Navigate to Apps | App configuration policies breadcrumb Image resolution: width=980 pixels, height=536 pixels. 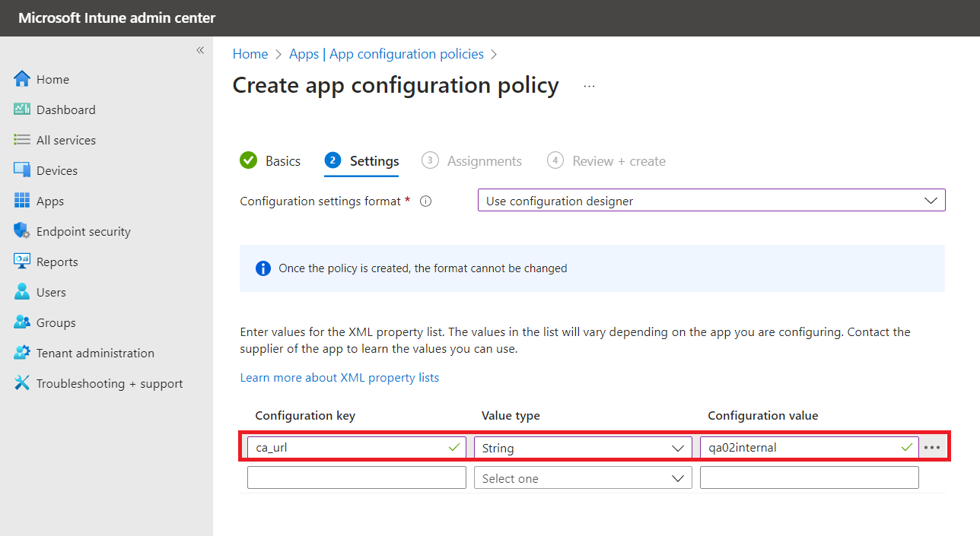(387, 54)
